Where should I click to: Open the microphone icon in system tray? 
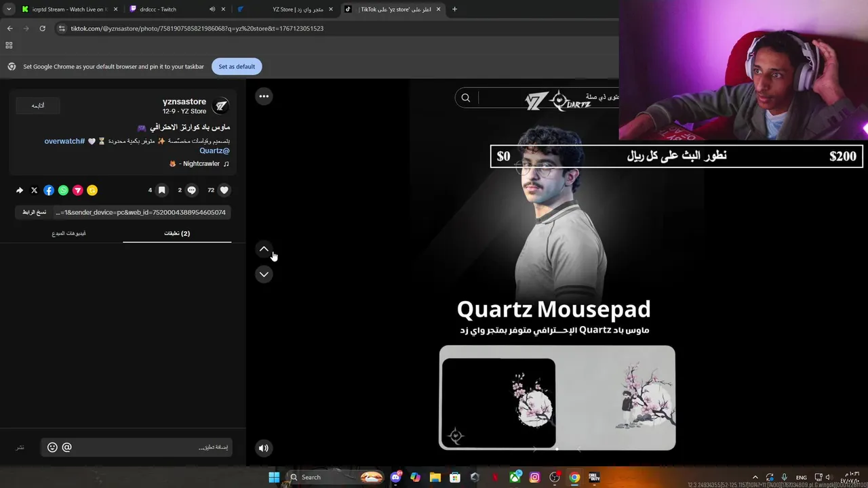pos(785,477)
